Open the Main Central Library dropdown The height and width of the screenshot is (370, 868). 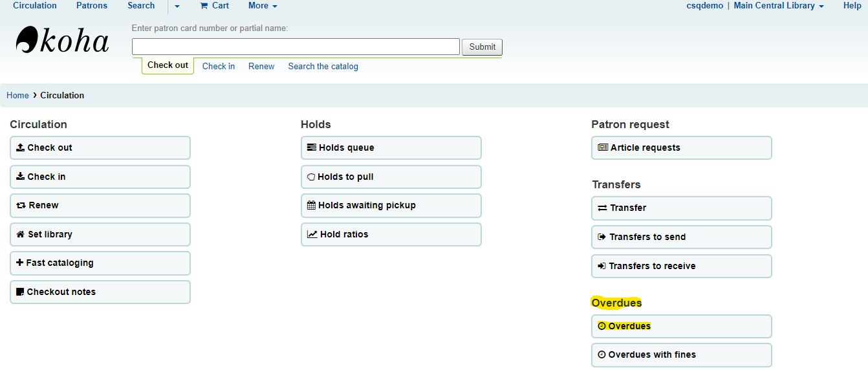click(778, 6)
